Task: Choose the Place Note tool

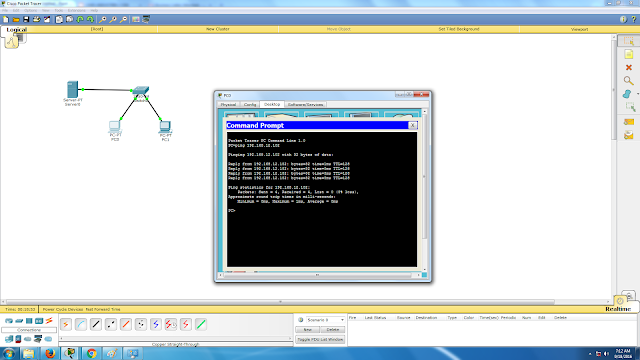Action: pos(629,54)
